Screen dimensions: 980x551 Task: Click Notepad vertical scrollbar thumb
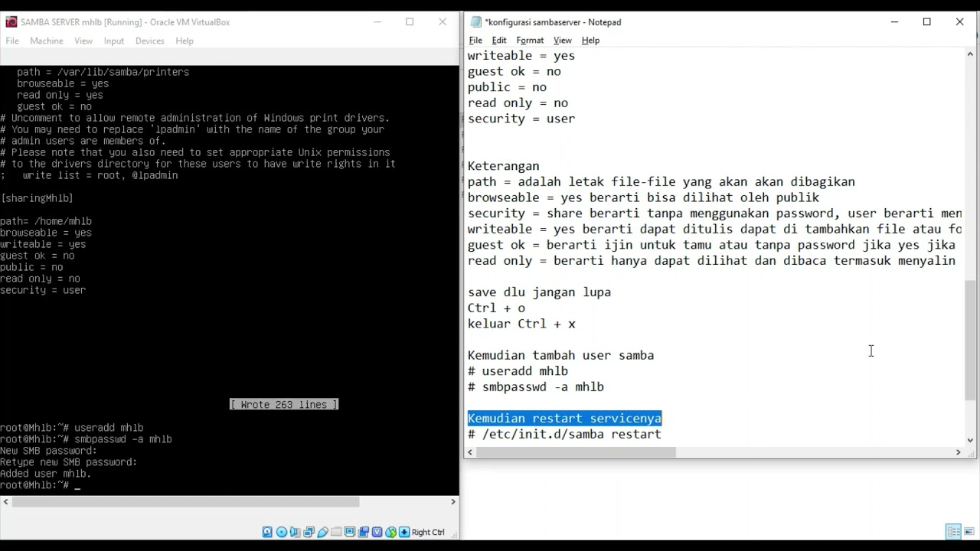(x=971, y=340)
